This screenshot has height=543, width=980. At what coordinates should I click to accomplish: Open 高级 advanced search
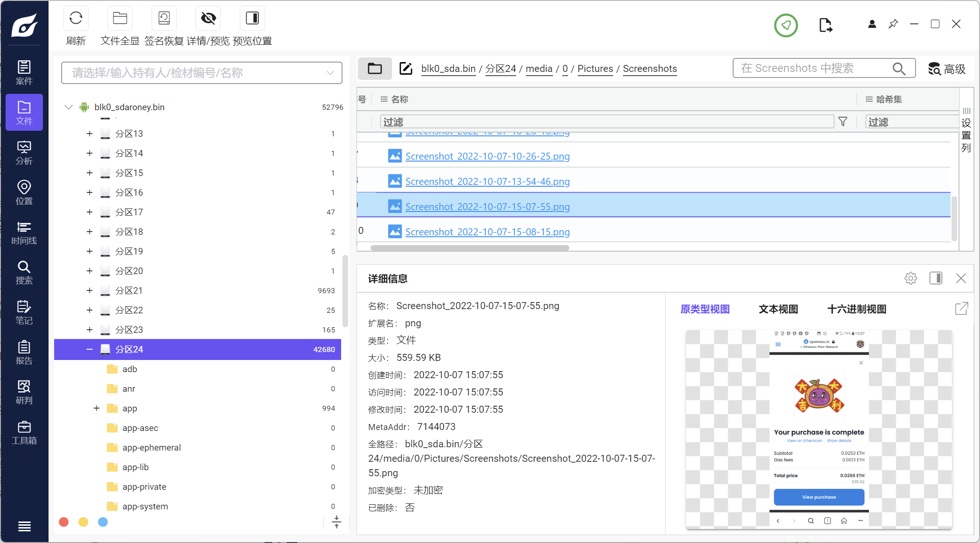point(946,69)
